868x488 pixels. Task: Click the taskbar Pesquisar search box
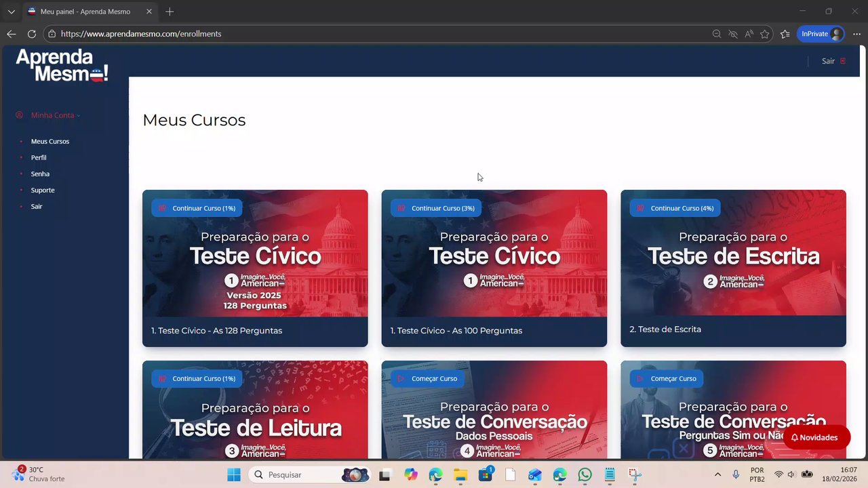pyautogui.click(x=311, y=474)
